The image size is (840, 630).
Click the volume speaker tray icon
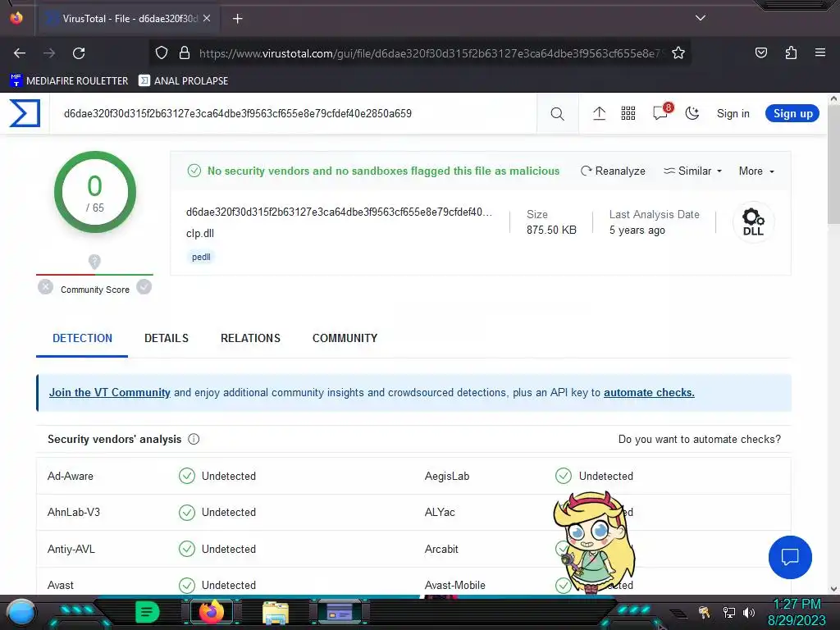tap(749, 612)
